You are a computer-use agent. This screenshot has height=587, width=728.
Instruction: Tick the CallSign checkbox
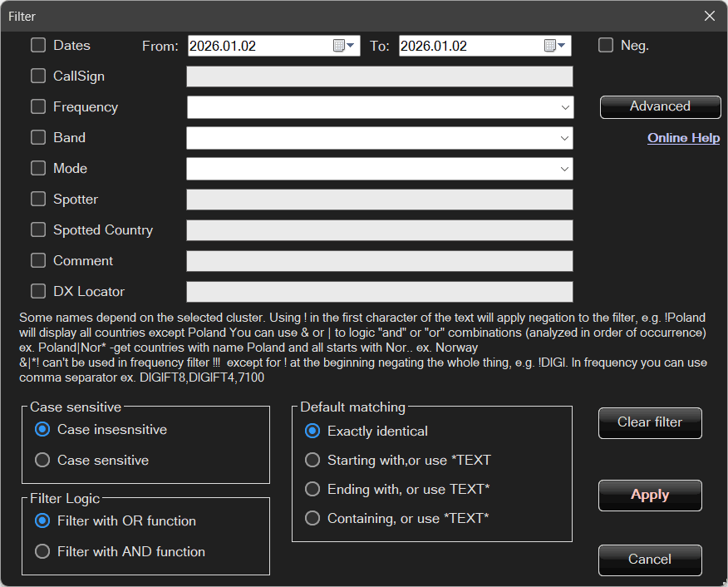click(x=38, y=76)
